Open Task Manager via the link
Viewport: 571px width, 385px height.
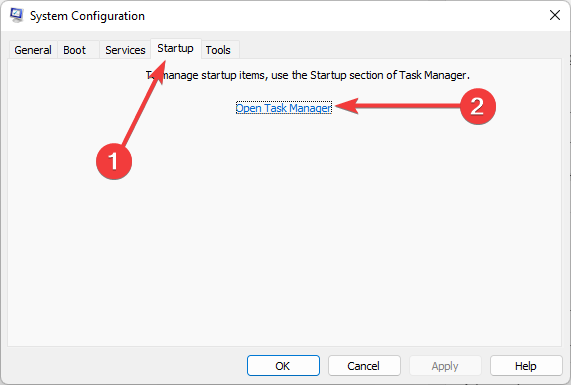pos(284,108)
